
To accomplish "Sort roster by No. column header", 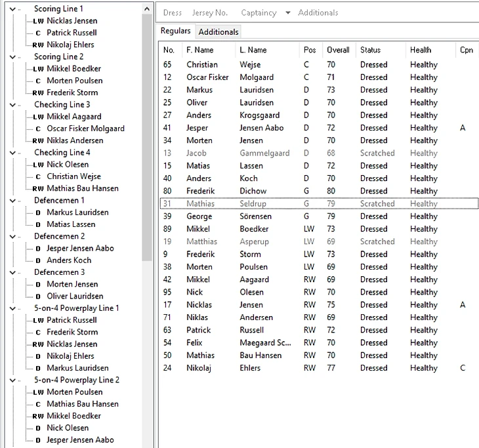I will point(171,50).
